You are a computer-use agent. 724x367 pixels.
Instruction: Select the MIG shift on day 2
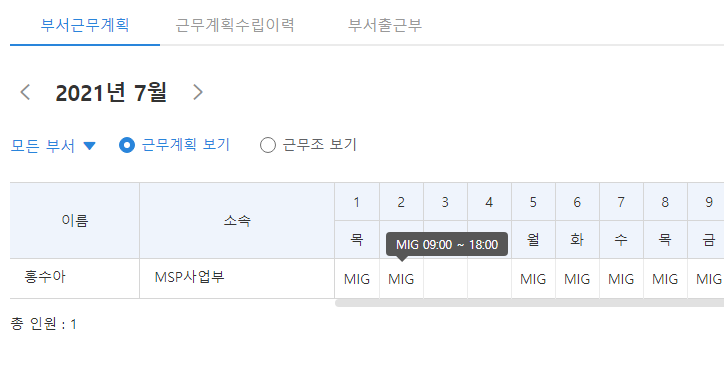(x=401, y=279)
